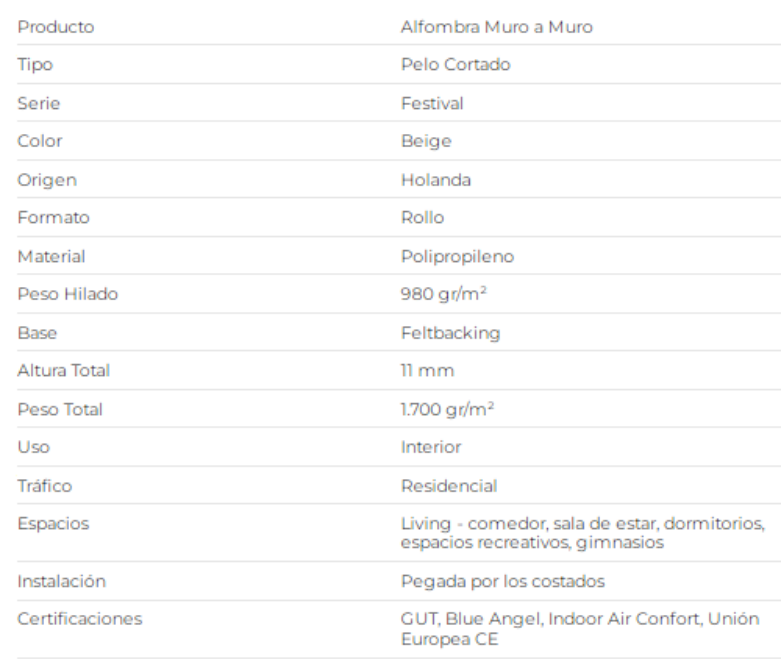Click the '11 mm' total height value

[x=427, y=371]
